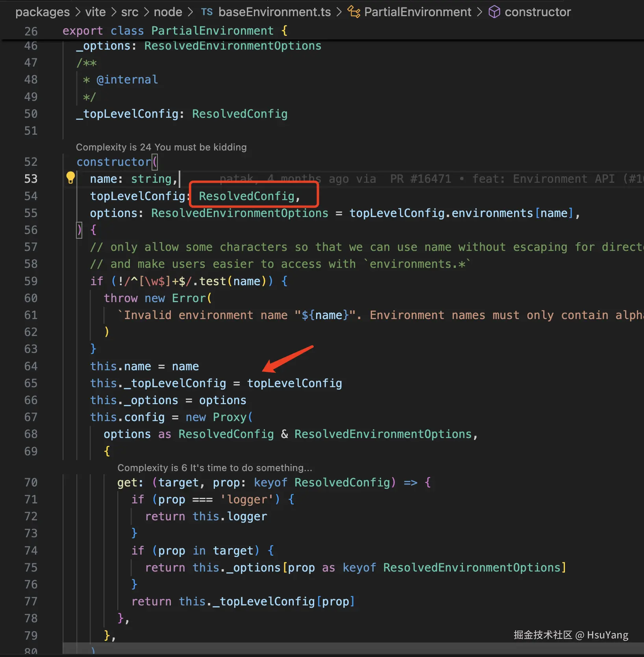Click the class symbol icon before PartialEnvironment breadcrumb
This screenshot has width=644, height=657.
click(353, 12)
